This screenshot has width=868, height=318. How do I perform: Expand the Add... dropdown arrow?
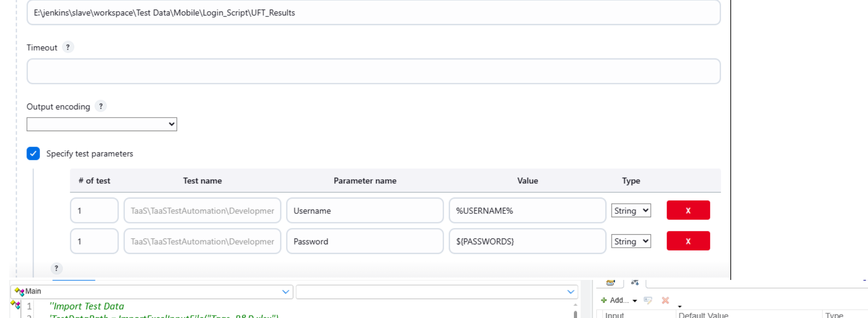point(635,301)
